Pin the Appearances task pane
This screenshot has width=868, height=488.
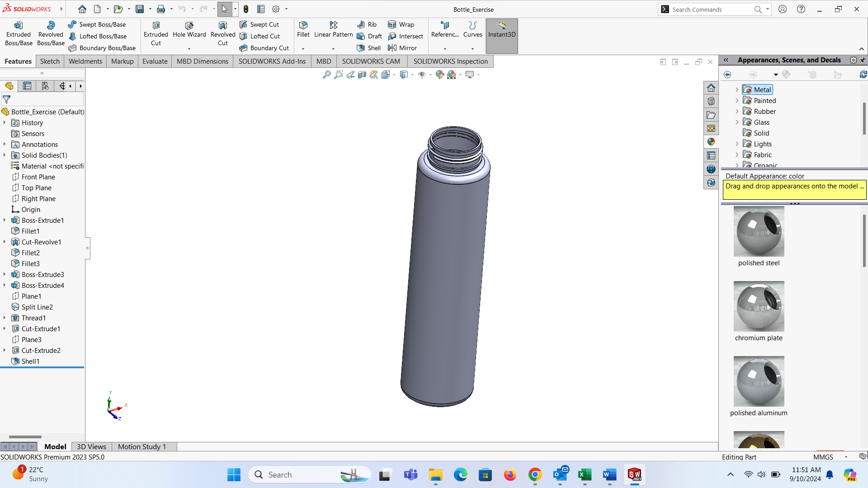[863, 60]
